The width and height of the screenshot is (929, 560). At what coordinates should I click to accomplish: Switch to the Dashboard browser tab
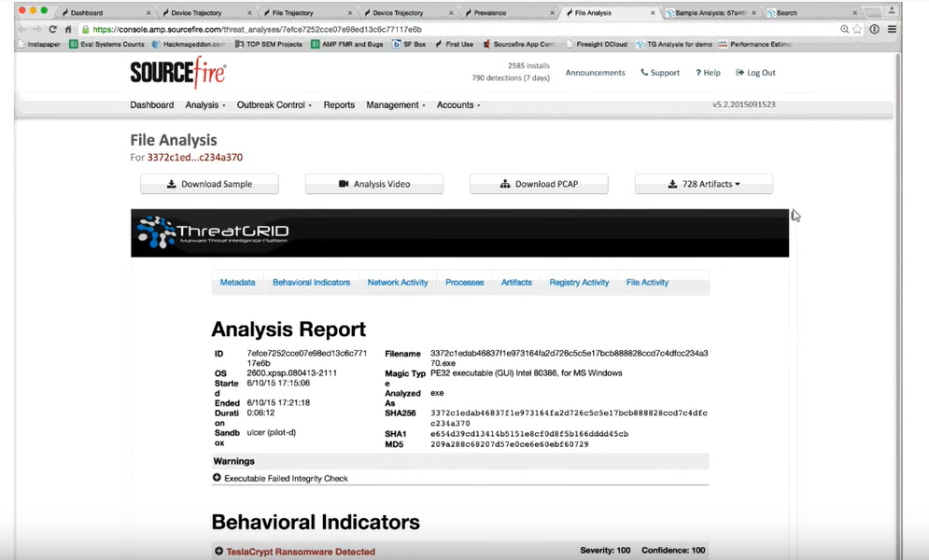click(106, 12)
